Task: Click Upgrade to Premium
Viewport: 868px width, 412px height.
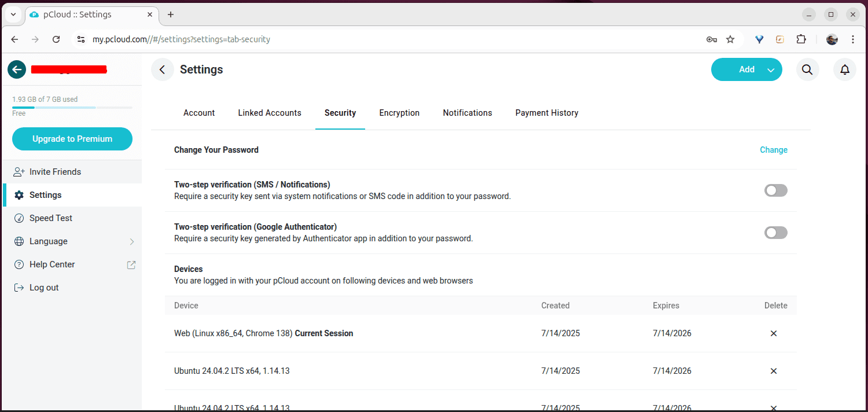Action: (x=72, y=139)
